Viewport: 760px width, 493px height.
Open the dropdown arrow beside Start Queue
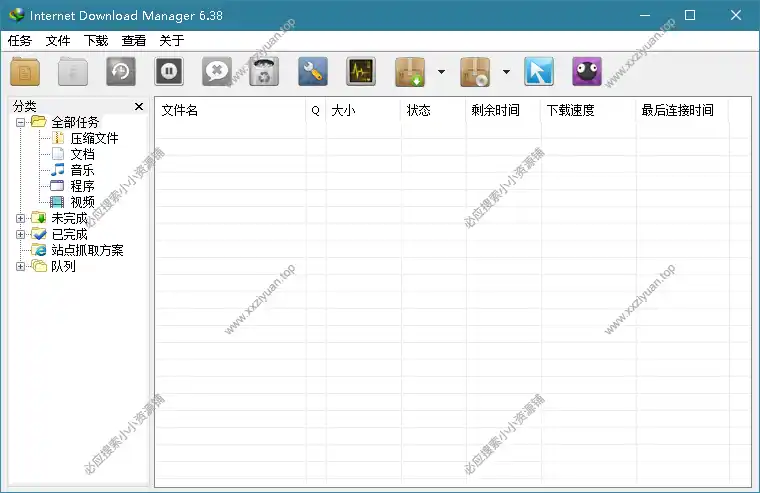tap(442, 72)
